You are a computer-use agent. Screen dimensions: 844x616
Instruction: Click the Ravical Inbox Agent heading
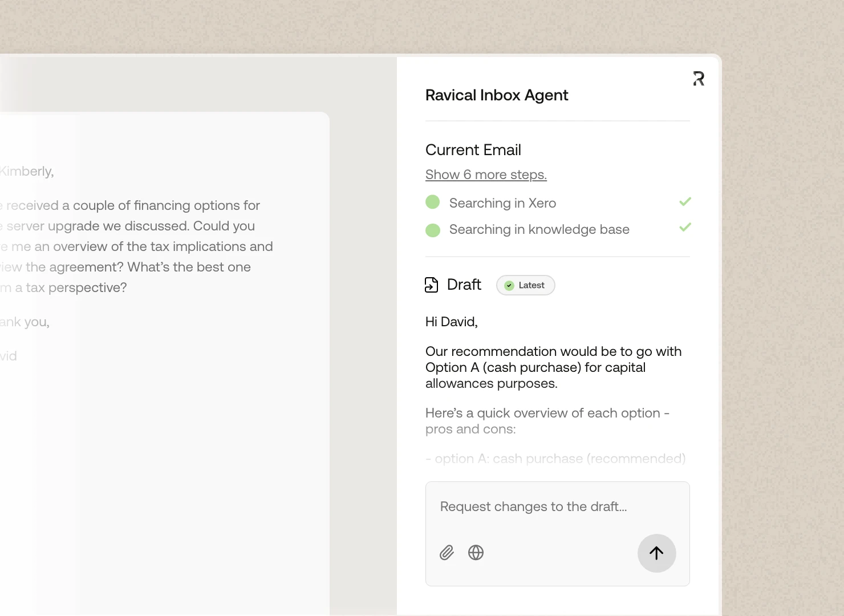pos(497,95)
